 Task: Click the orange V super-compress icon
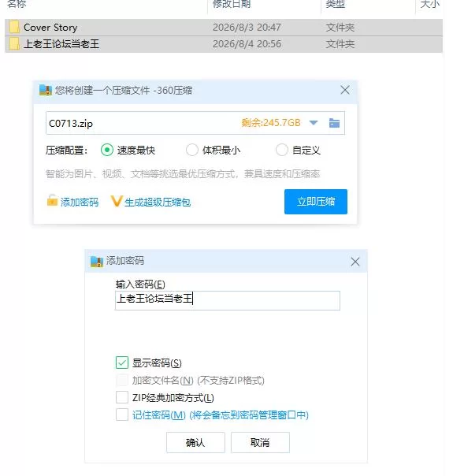[117, 201]
